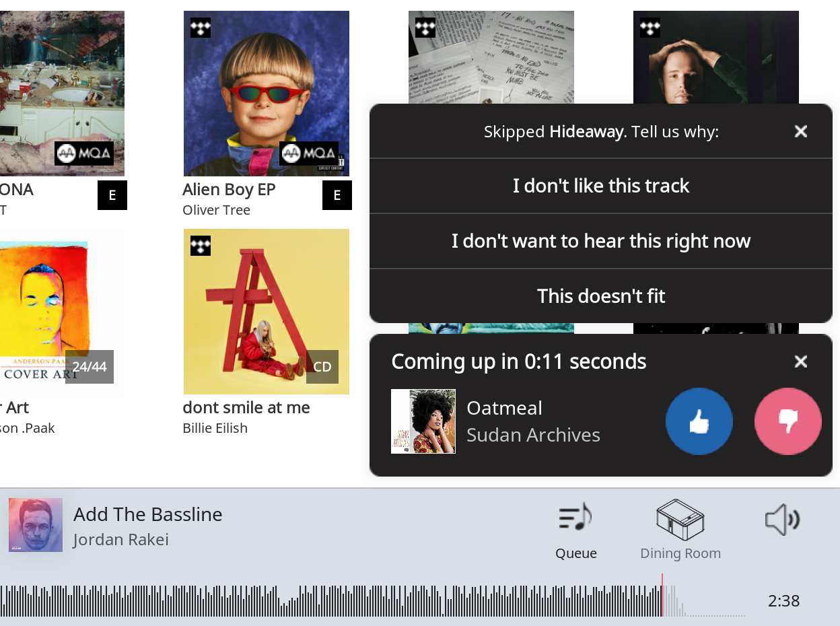Click the CD badge on dont smile at me

pyautogui.click(x=322, y=367)
